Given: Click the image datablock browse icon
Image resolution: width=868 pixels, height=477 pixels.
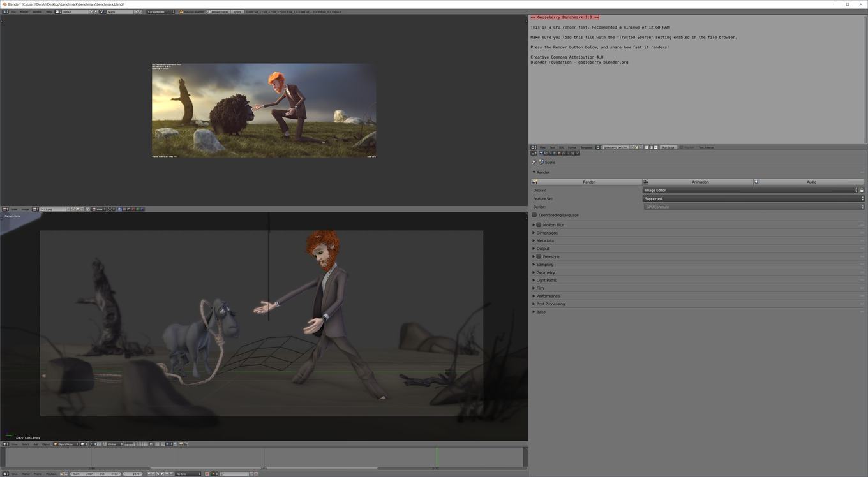Looking at the screenshot, I should point(35,209).
